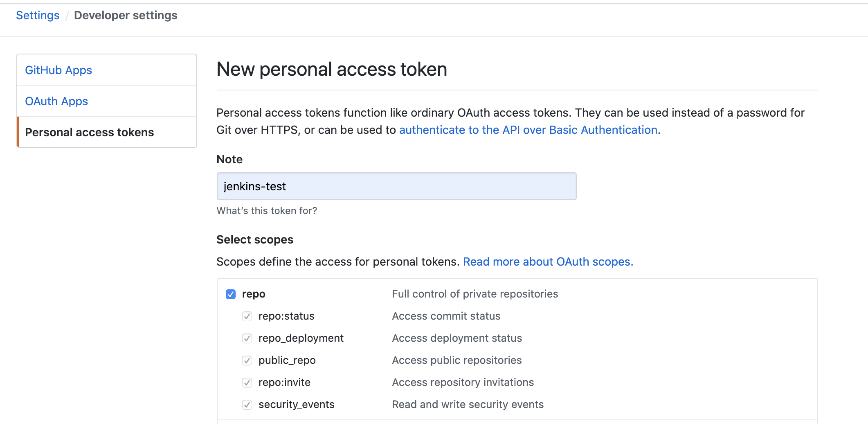The height and width of the screenshot is (424, 868).
Task: Follow the Basic Authentication API link
Action: 528,130
